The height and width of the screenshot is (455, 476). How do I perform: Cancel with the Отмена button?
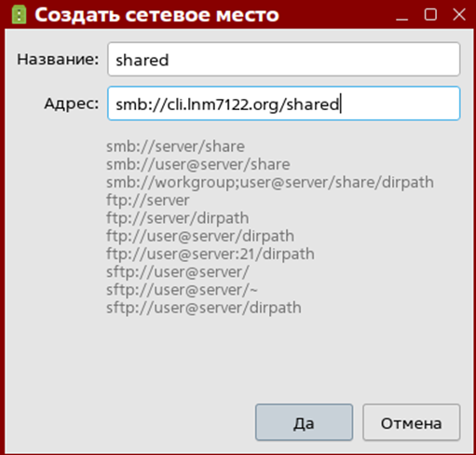411,422
